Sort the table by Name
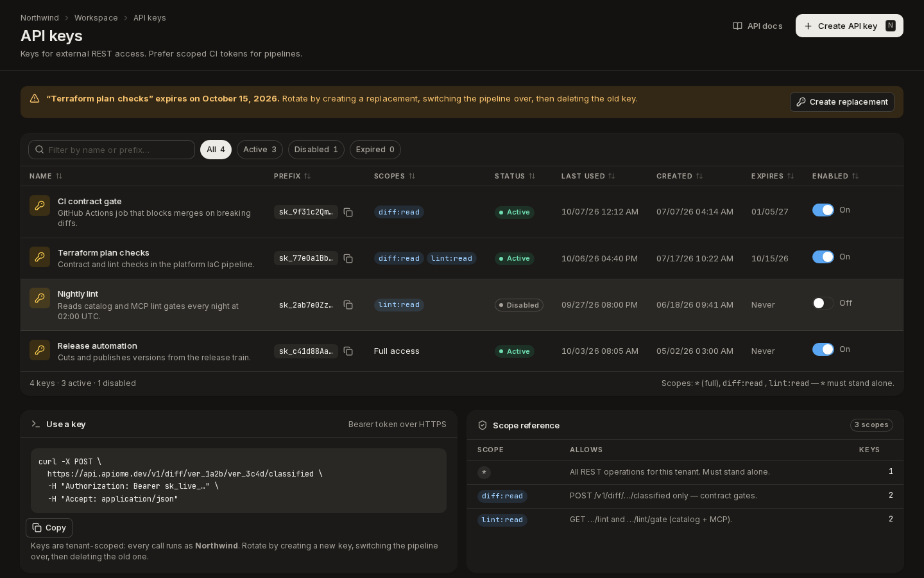This screenshot has width=924, height=578. (46, 176)
